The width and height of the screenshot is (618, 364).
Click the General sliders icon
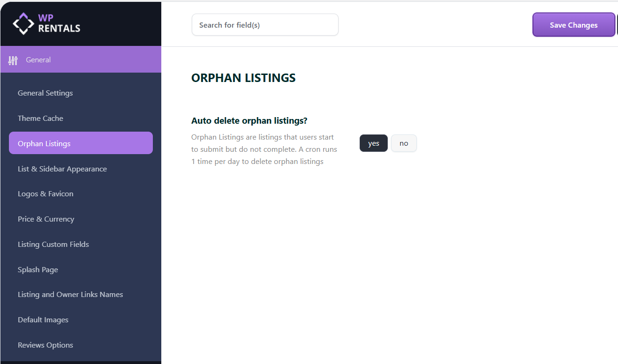[x=13, y=60]
